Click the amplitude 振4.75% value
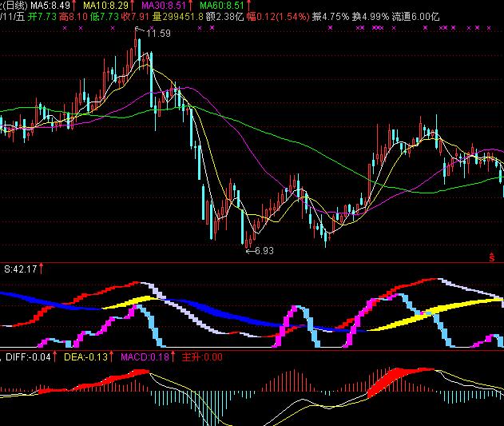Image resolution: width=504 pixels, height=426 pixels. pyautogui.click(x=331, y=17)
